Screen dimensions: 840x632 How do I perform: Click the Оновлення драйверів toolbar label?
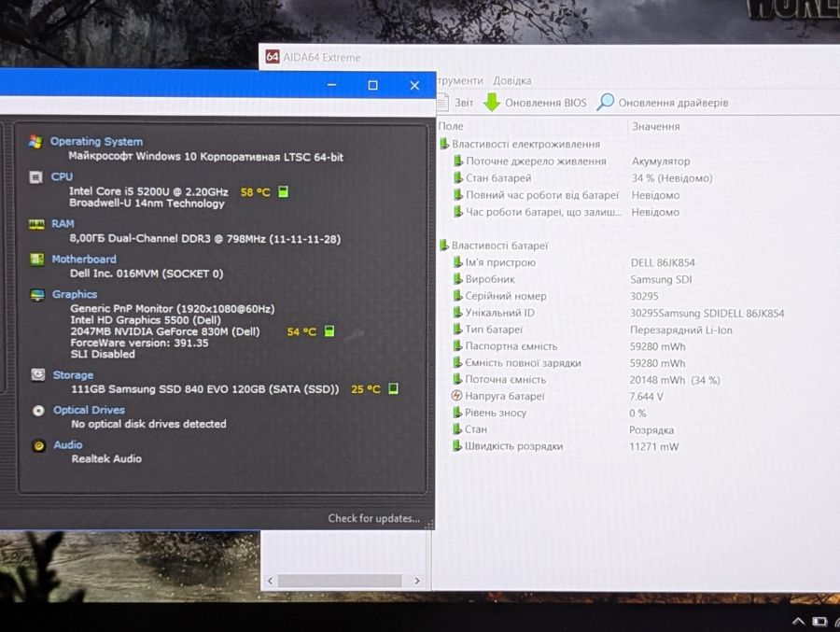(673, 103)
